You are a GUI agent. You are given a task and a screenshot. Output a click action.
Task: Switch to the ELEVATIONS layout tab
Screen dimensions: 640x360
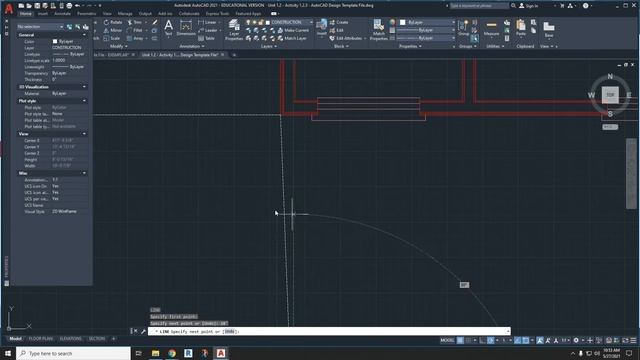click(71, 339)
